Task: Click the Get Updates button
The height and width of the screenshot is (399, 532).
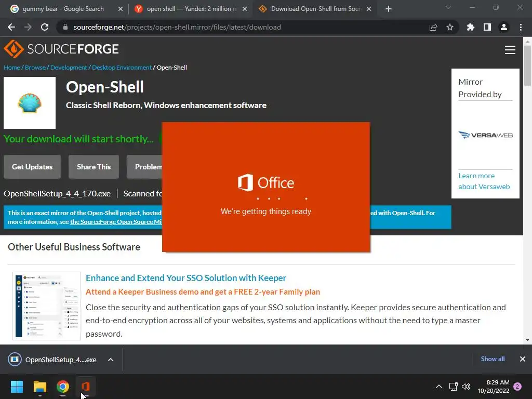Action: 32,167
